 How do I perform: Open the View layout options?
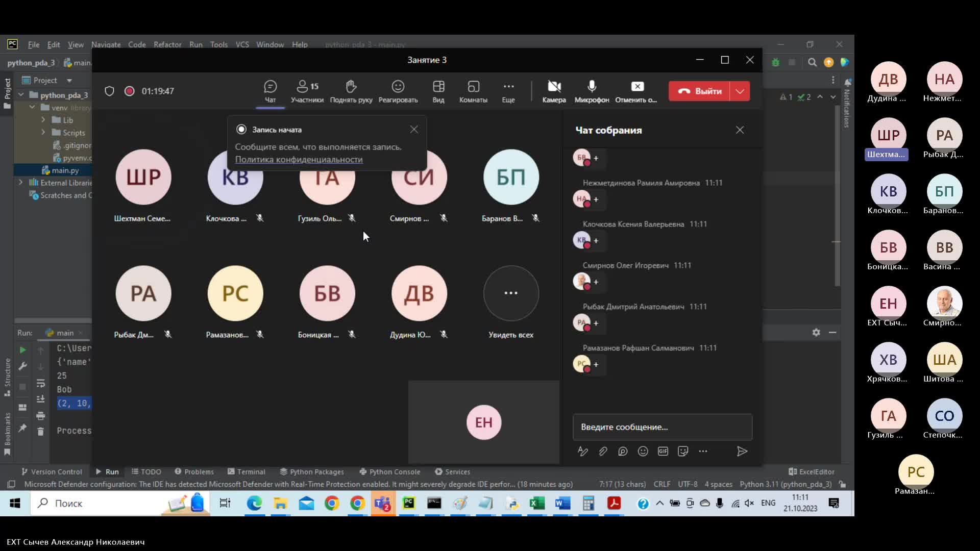[x=438, y=91]
